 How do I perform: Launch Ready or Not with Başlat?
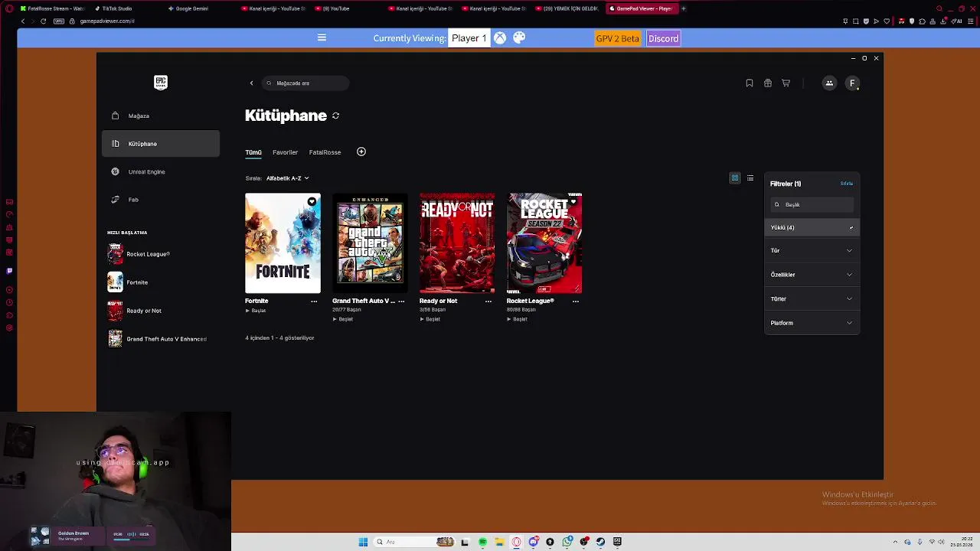click(x=430, y=319)
